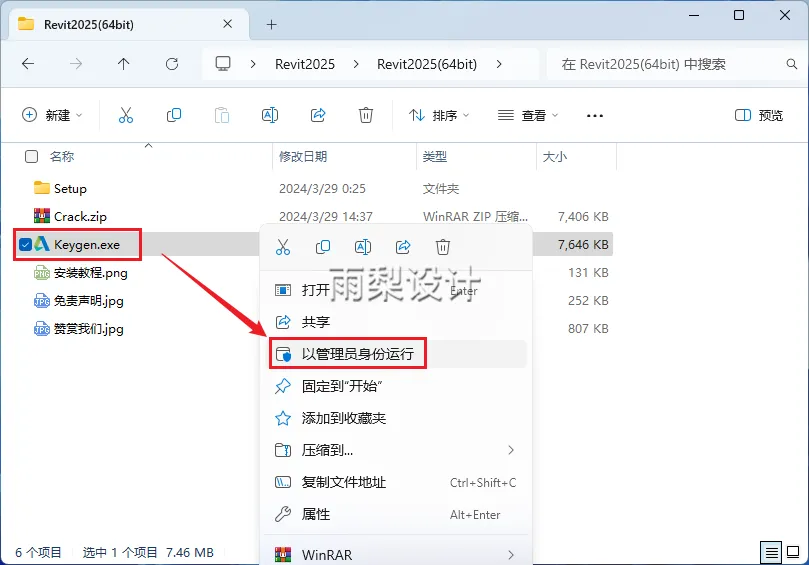Viewport: 809px width, 565px height.
Task: Click the toolbar Share icon
Action: coord(318,115)
